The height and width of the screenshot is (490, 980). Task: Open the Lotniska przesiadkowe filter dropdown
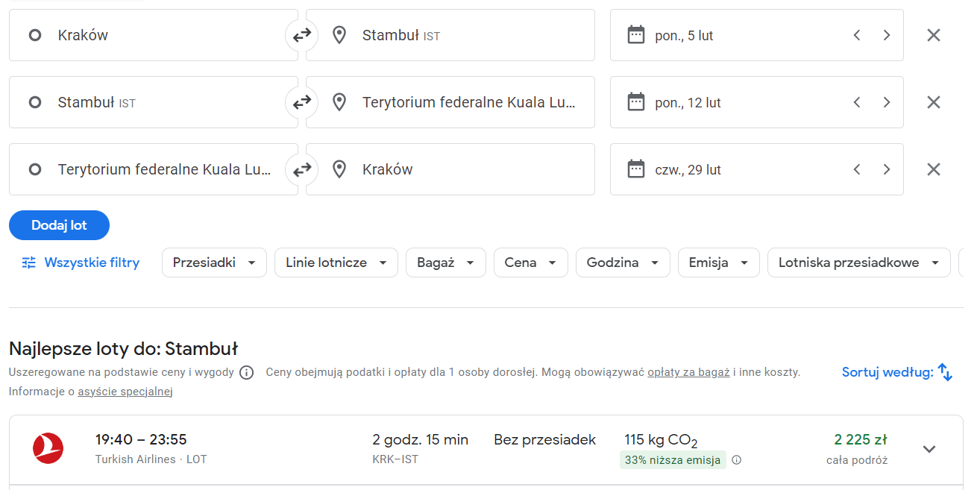(x=859, y=263)
